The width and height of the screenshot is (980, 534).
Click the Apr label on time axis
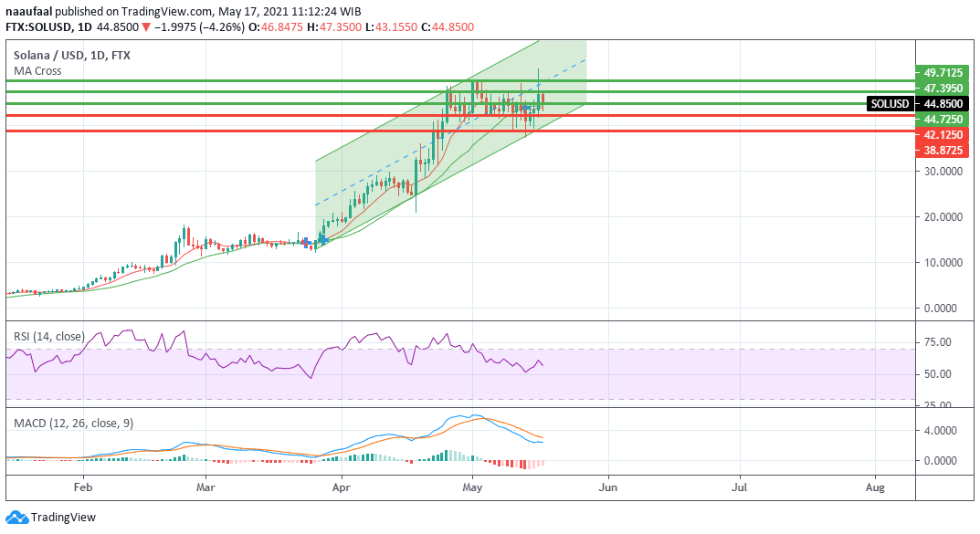pyautogui.click(x=342, y=487)
